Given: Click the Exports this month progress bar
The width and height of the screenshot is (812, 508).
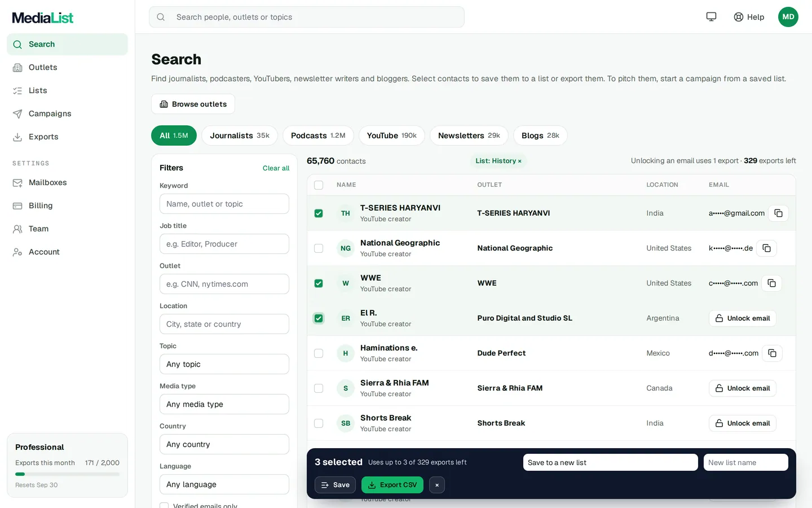Looking at the screenshot, I should [x=67, y=474].
